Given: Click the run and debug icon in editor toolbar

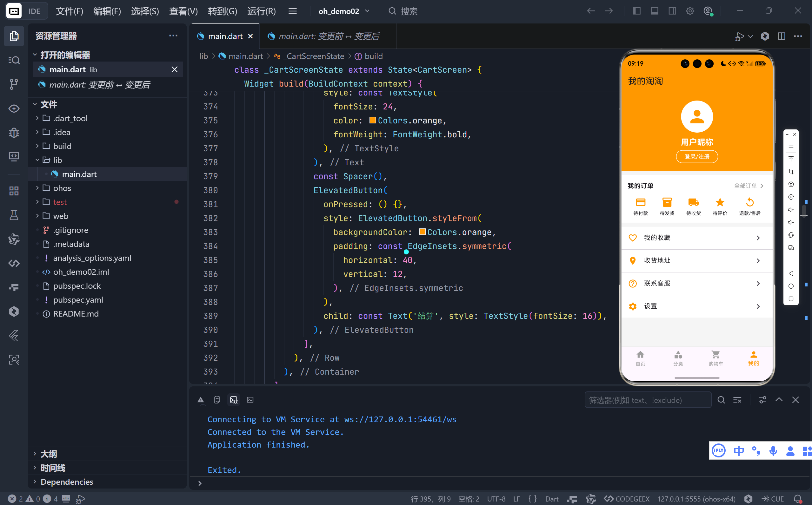Looking at the screenshot, I should tap(740, 36).
